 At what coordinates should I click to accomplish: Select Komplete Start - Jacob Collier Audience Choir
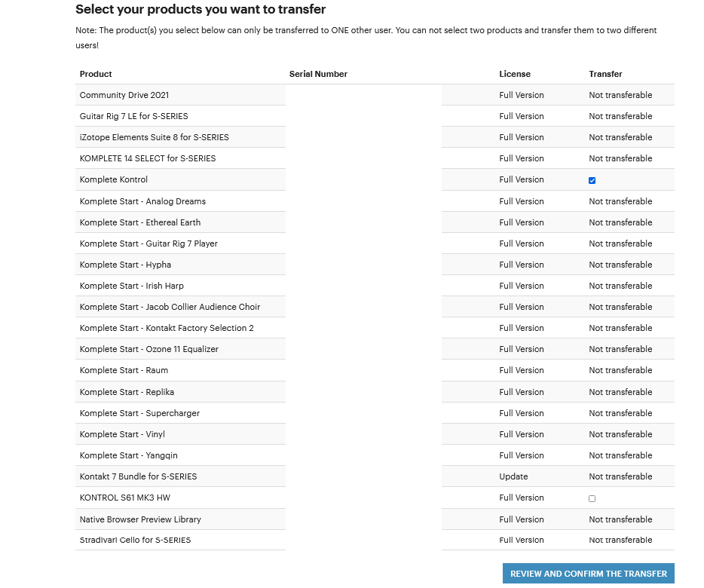[170, 308]
